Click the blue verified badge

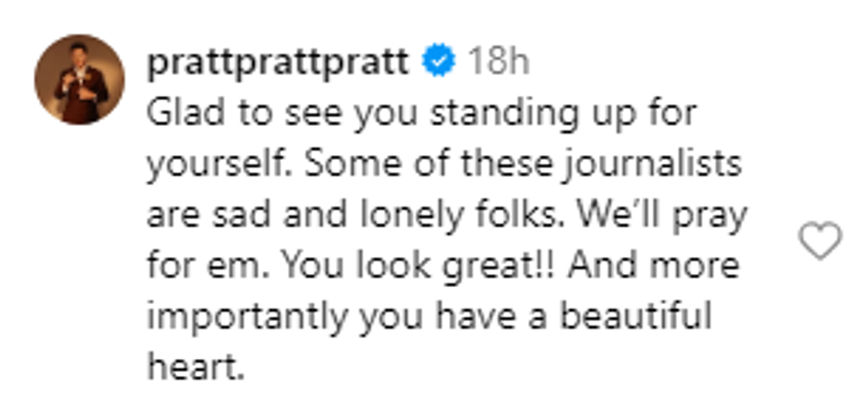click(439, 62)
